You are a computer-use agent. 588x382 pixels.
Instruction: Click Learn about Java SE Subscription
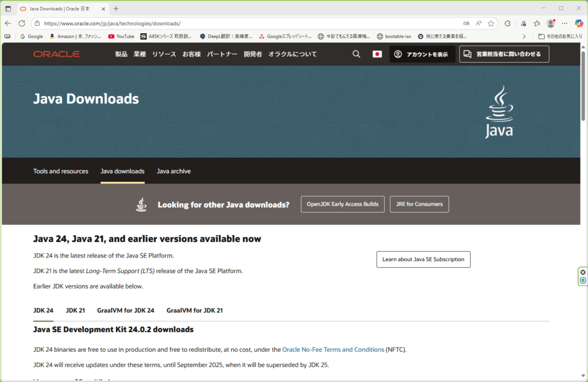pyautogui.click(x=423, y=259)
